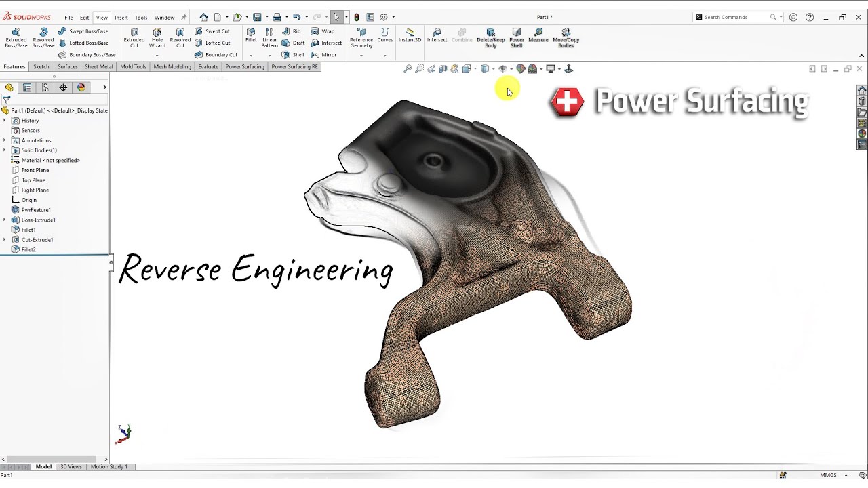
Task: Toggle the Instant3D mode
Action: pyautogui.click(x=410, y=35)
